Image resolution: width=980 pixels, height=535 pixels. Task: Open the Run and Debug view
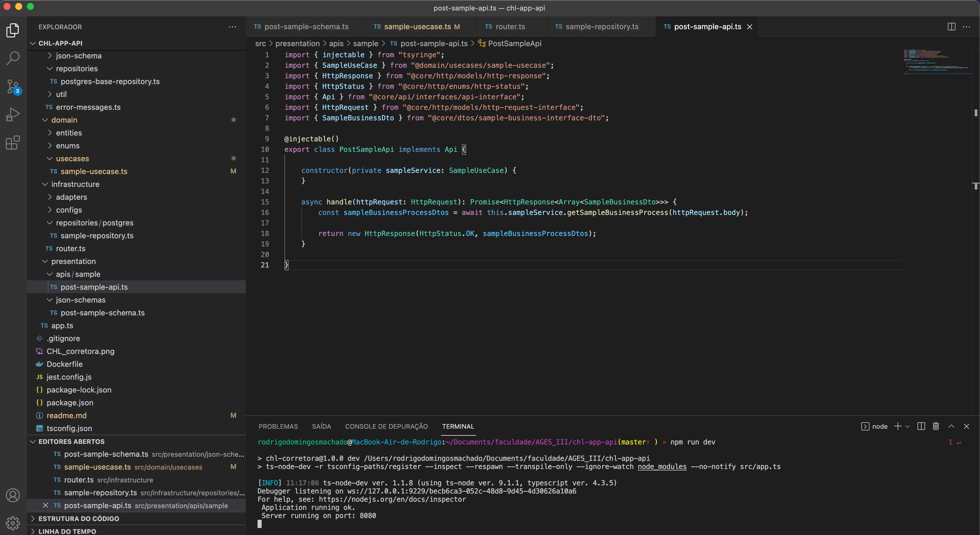point(13,114)
